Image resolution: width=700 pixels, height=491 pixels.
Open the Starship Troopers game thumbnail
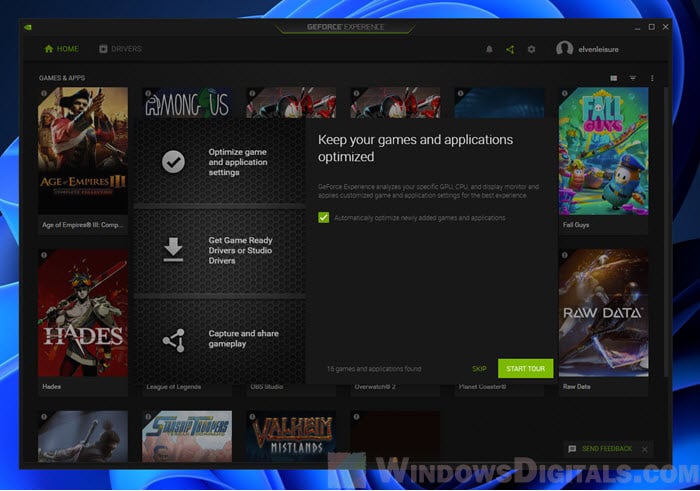click(x=187, y=437)
